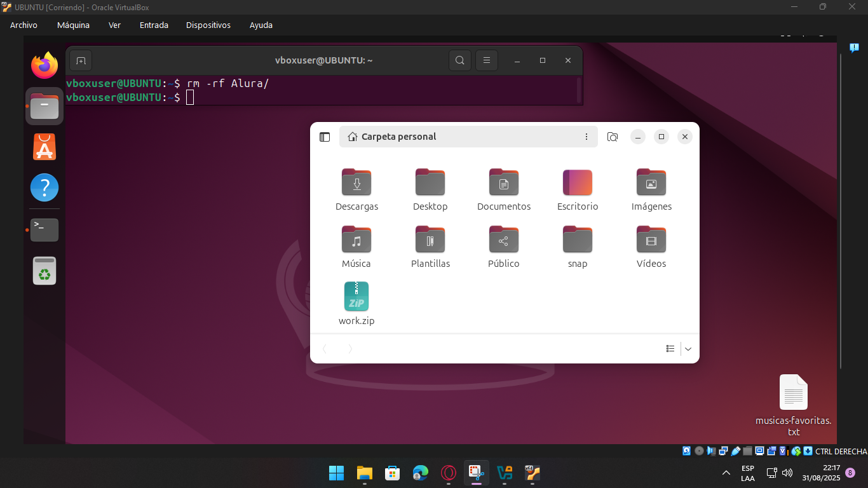Screen dimensions: 868x488
Task: Click the audio status indicator icon
Action: coord(711,451)
